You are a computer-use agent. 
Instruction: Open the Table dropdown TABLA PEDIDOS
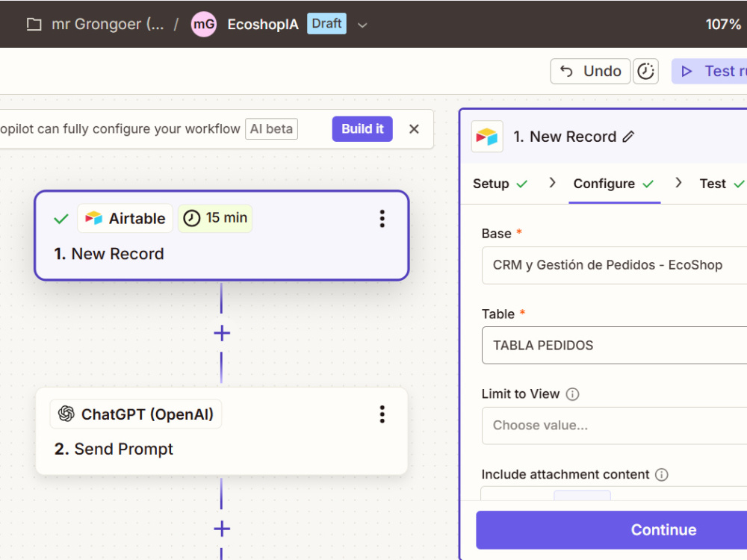coord(615,345)
